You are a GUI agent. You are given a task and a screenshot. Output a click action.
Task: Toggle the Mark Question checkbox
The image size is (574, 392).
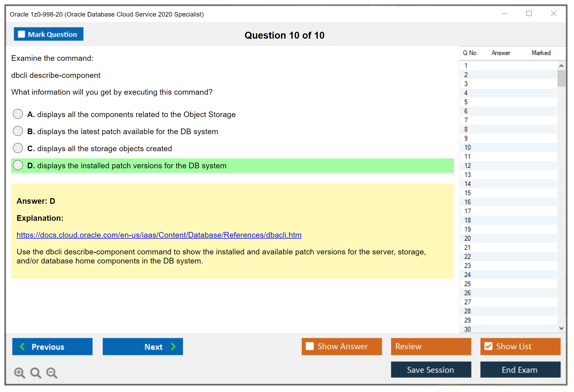click(x=21, y=34)
